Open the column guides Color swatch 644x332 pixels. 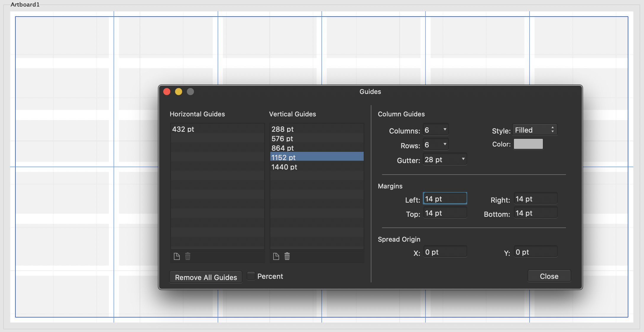tap(528, 144)
